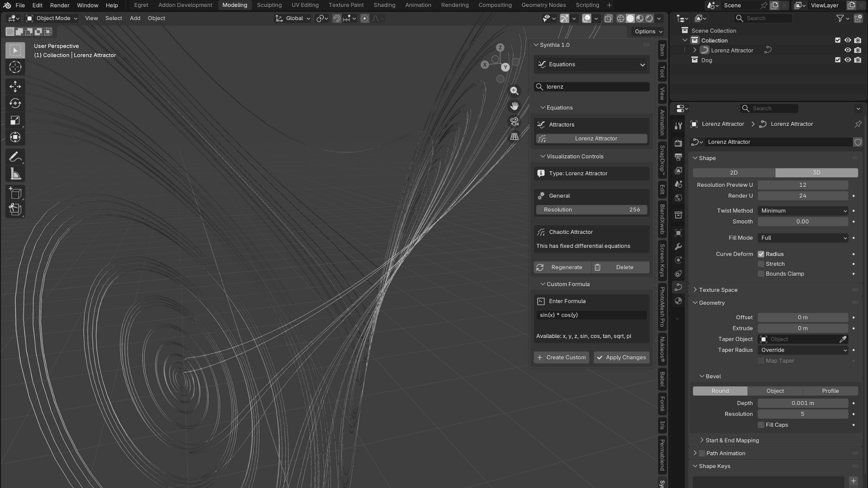Select the Measure tool

(15, 174)
